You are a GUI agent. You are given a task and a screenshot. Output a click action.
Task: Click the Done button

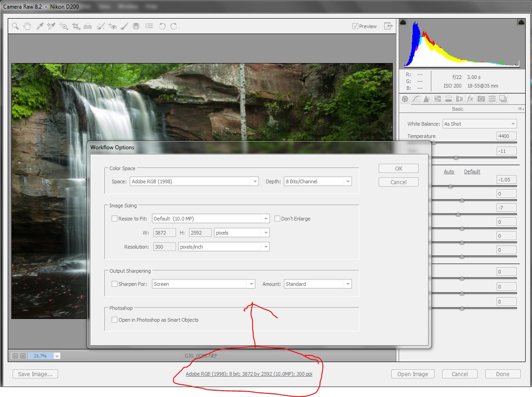[503, 374]
